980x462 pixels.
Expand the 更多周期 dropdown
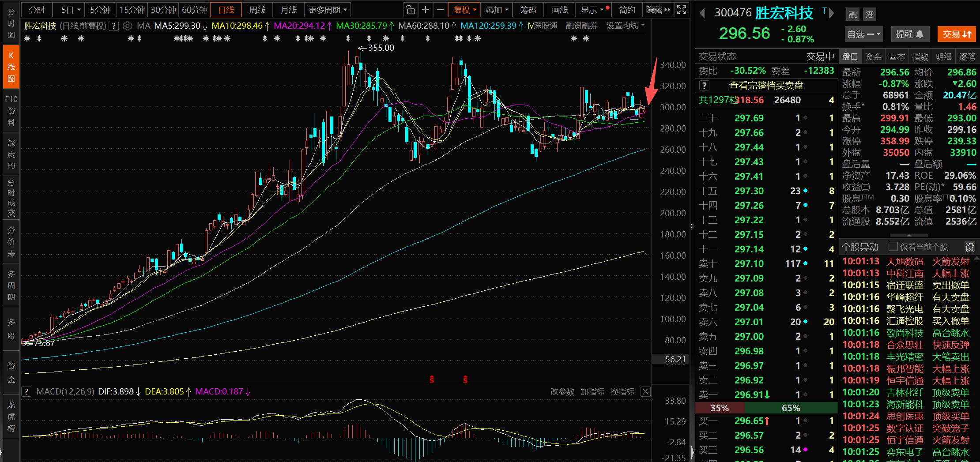[328, 10]
